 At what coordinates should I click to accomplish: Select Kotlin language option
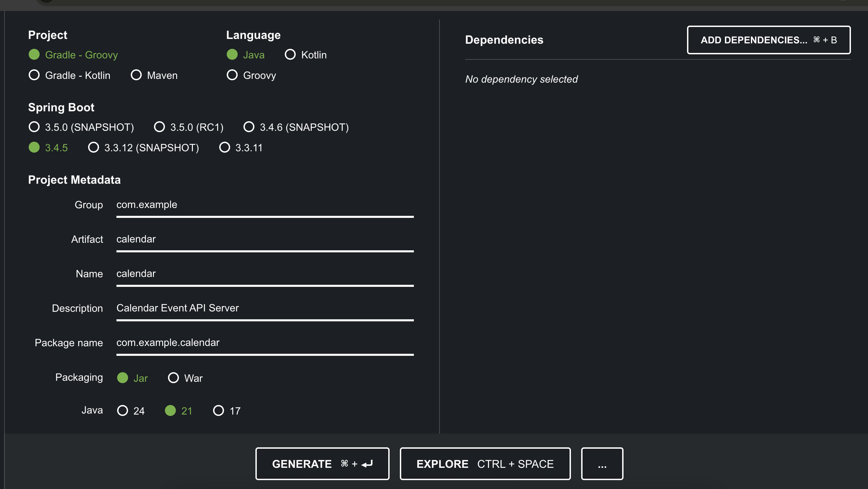290,54
